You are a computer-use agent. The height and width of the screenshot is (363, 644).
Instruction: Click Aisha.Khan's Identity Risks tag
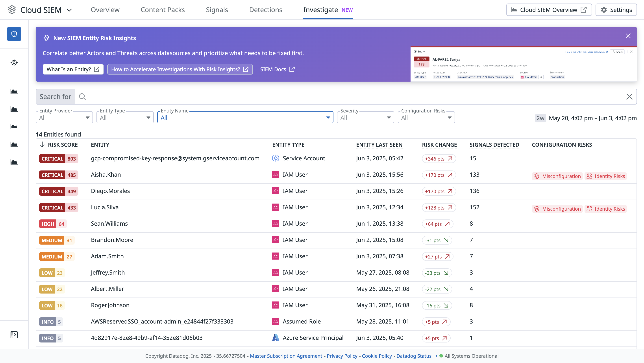(606, 176)
